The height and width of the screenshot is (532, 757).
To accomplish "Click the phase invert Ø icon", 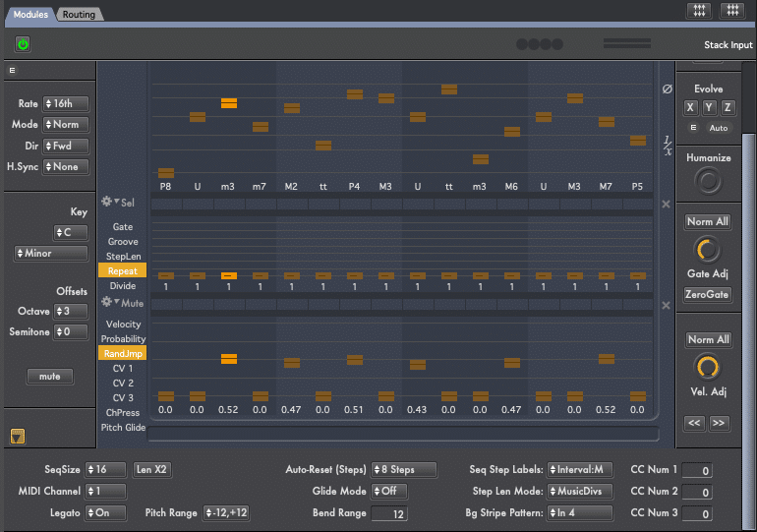I will (667, 89).
